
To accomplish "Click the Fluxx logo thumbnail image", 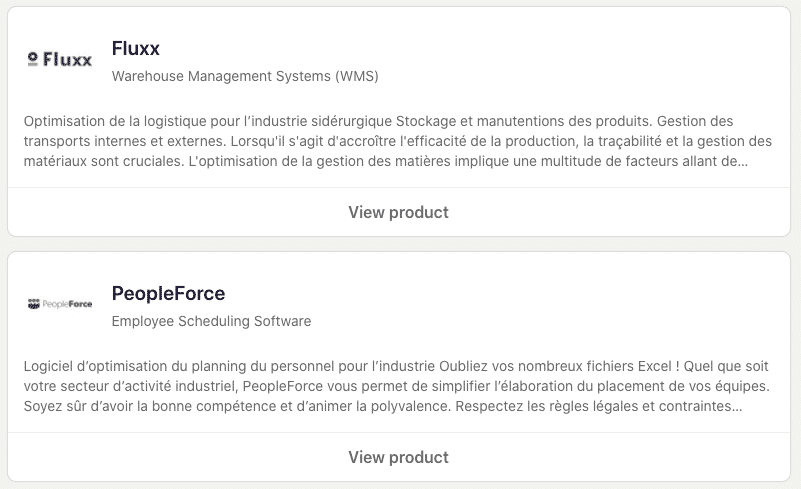I will pos(60,59).
